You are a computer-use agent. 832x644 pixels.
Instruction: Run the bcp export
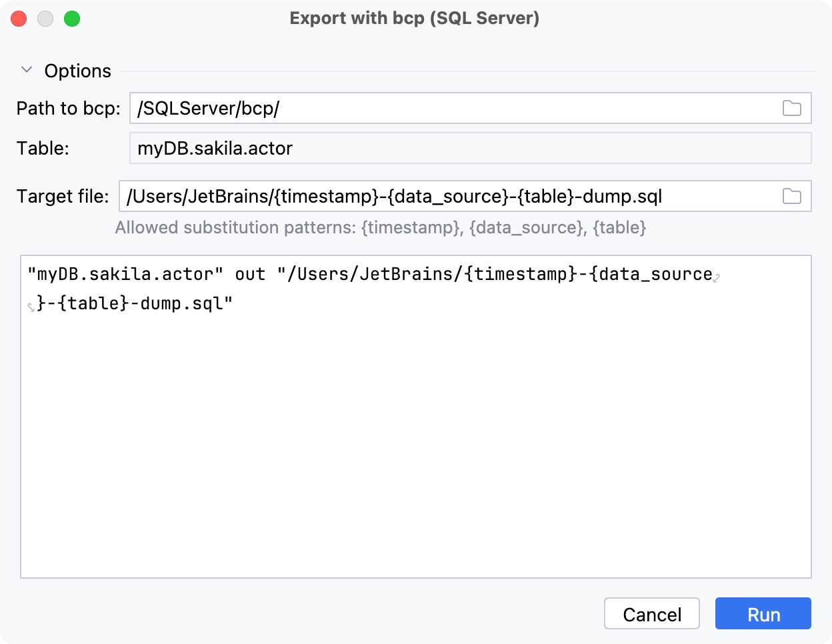[763, 613]
